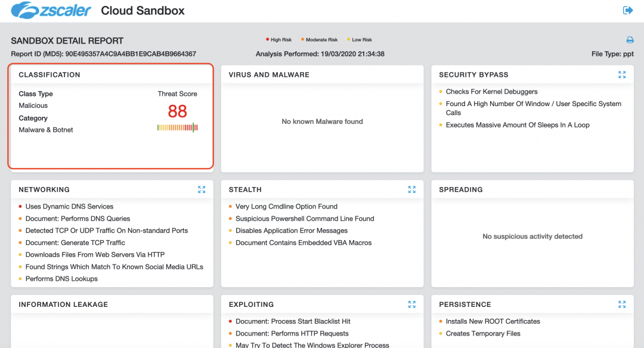644x348 pixels.
Task: Expand the Exploiting panel
Action: (x=411, y=304)
